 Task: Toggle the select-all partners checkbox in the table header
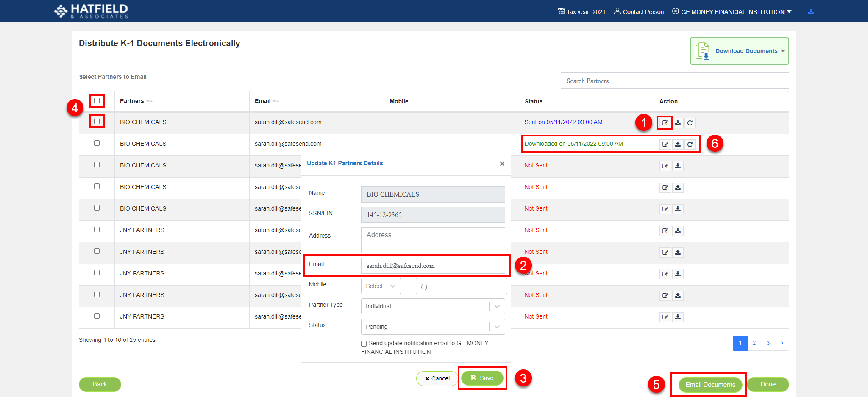point(97,101)
